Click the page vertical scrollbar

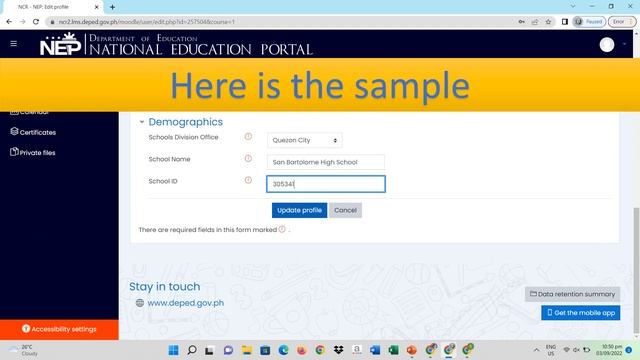click(636, 270)
